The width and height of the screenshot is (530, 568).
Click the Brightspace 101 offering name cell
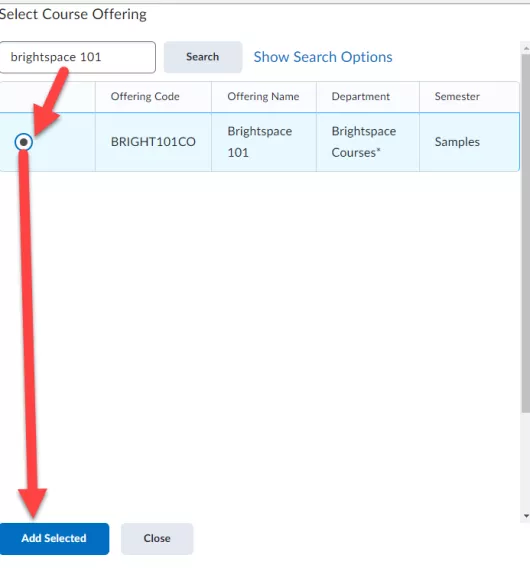[264, 142]
